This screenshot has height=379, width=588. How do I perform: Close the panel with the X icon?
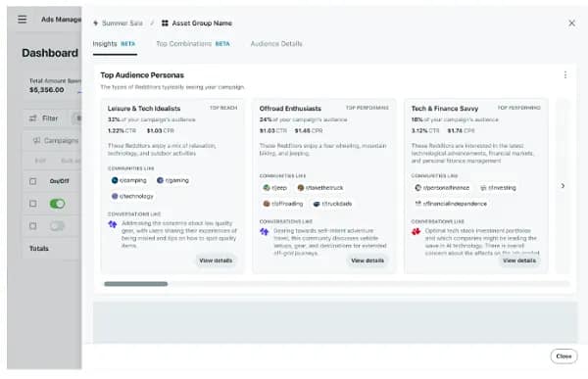pyautogui.click(x=571, y=24)
